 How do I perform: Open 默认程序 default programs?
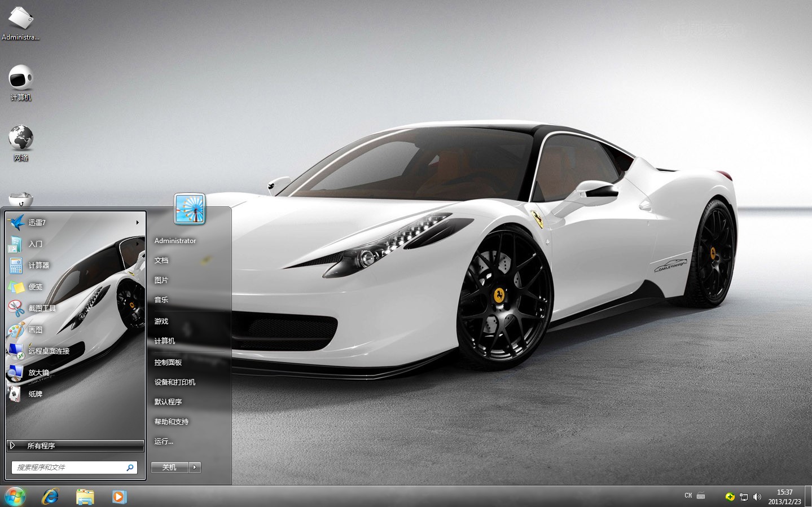tap(168, 402)
